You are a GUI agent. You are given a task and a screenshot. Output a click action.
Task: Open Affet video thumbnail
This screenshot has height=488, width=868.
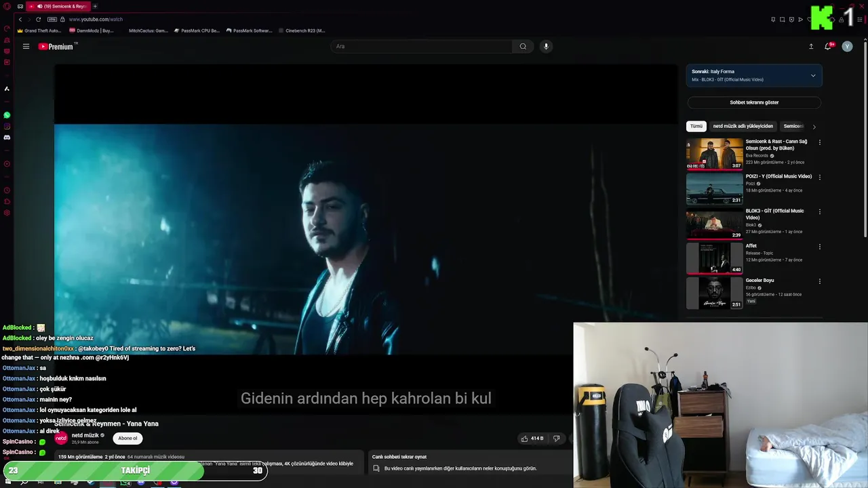[x=715, y=258]
